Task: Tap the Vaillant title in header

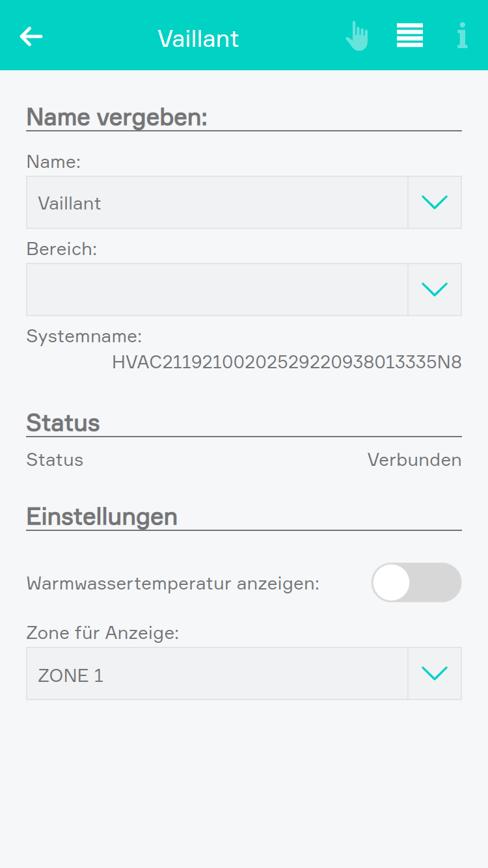Action: (198, 38)
